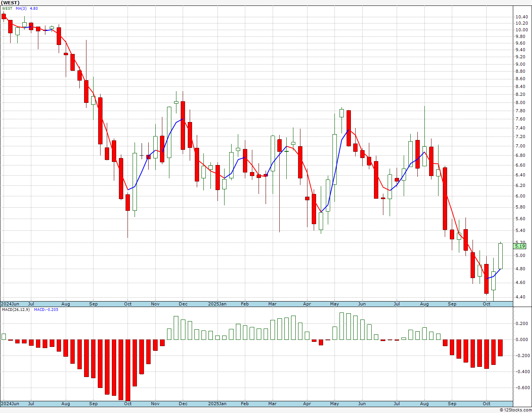Image resolution: width=532 pixels, height=413 pixels.
Task: Click the 6.00 price axis label
Action: tap(521, 196)
